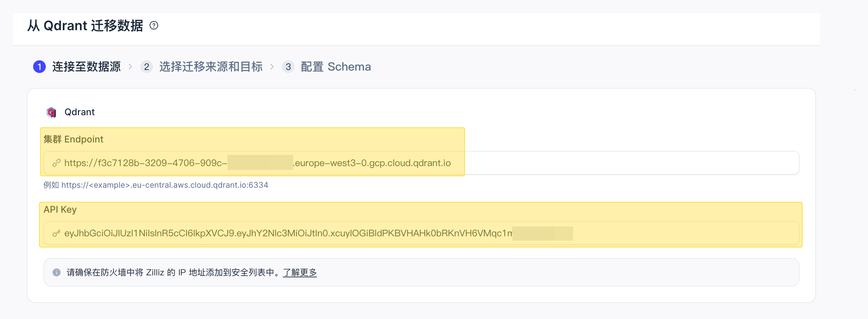Click chevron arrow before 配置 Schema step

tap(272, 67)
